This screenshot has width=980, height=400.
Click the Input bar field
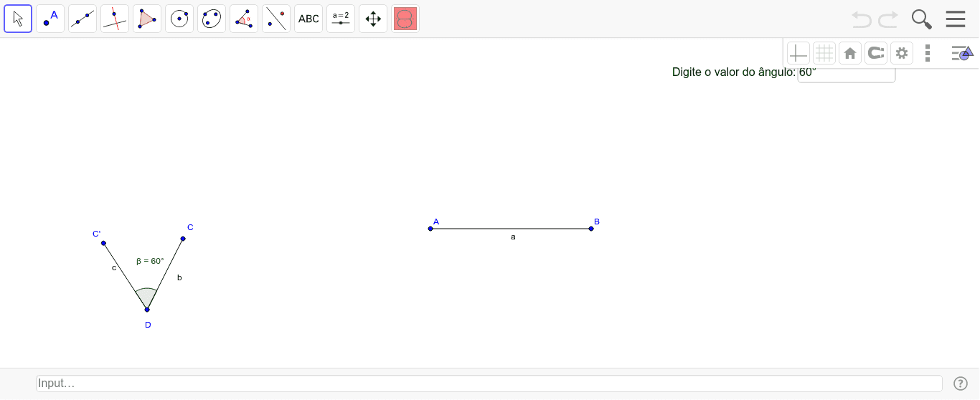[489, 384]
